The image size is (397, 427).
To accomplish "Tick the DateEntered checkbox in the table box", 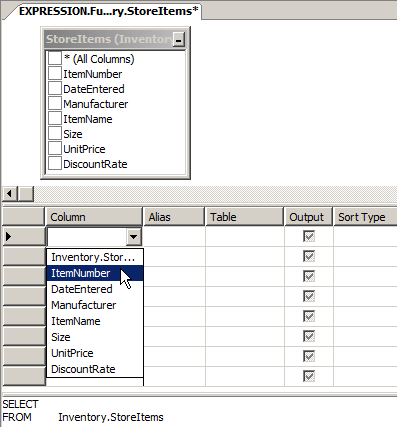I will tap(55, 88).
